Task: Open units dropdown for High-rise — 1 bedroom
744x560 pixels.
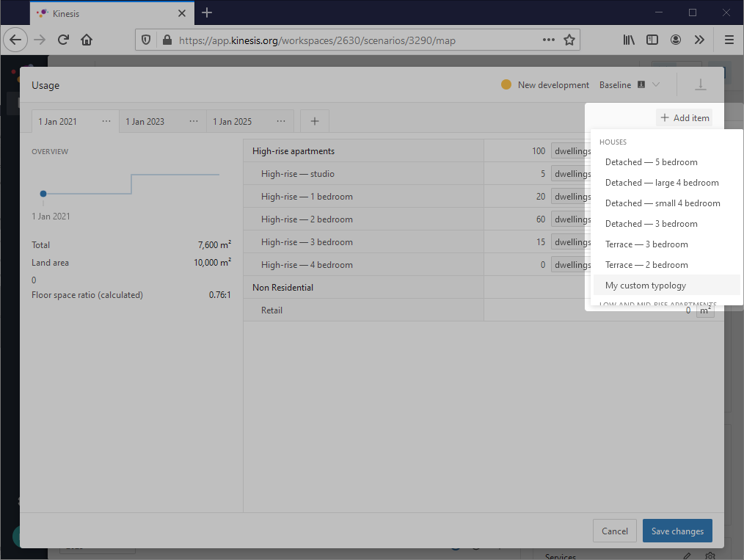Action: pos(572,197)
